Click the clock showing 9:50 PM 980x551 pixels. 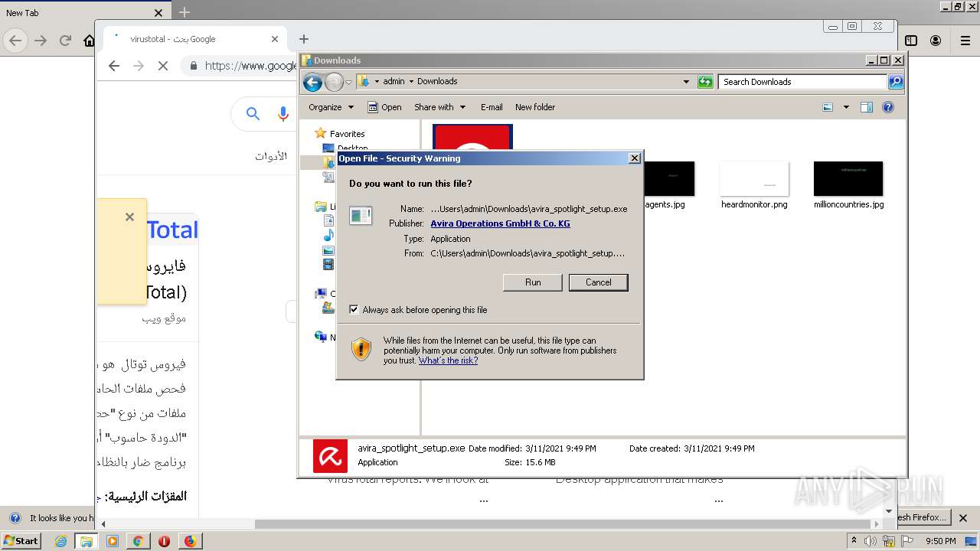coord(940,541)
